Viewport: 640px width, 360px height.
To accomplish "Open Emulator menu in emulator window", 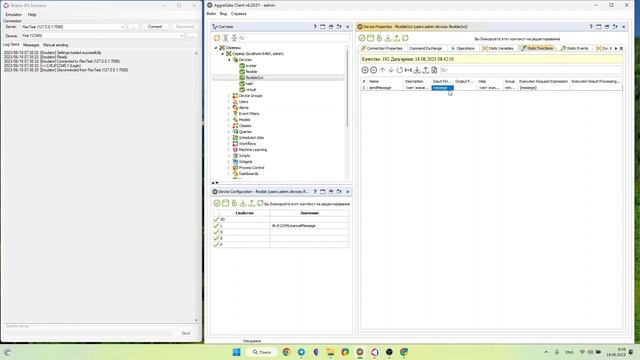I will click(x=13, y=15).
